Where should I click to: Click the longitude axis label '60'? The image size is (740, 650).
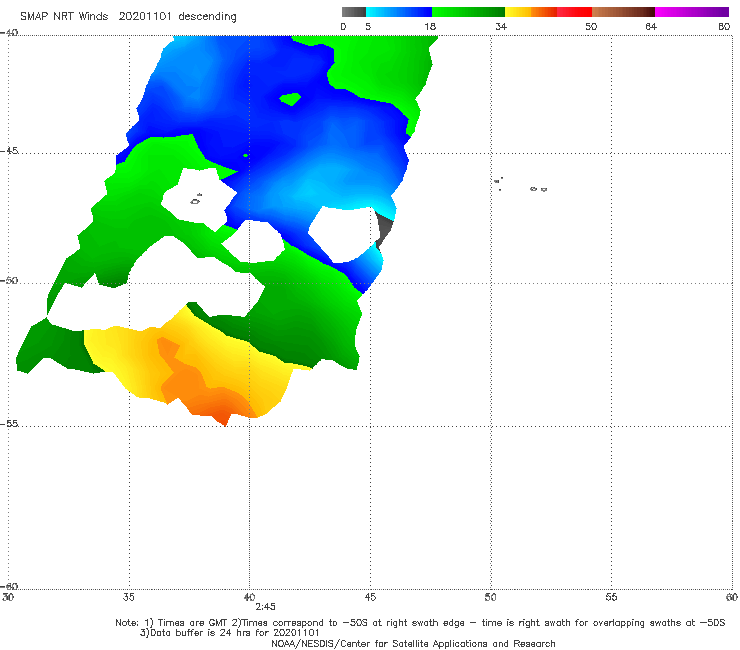click(732, 597)
